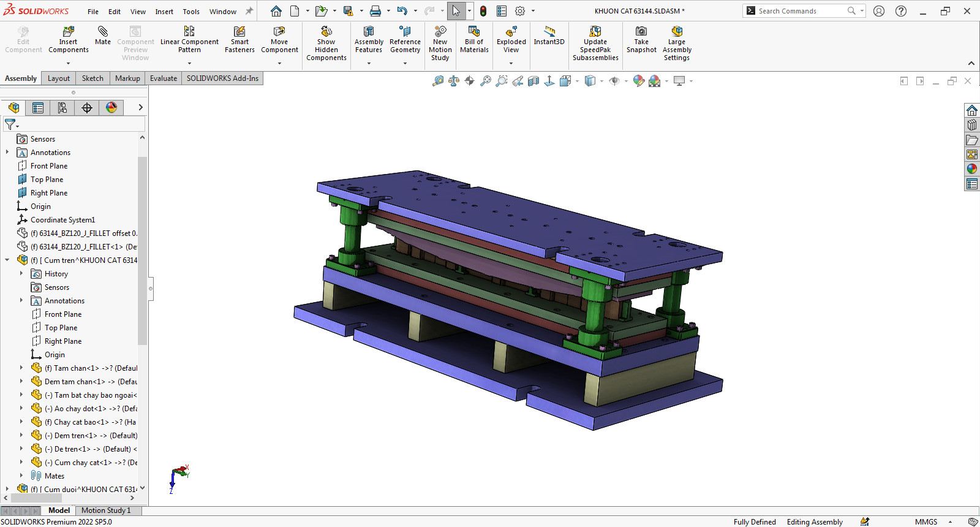Expand the Annotations tree node

point(7,153)
